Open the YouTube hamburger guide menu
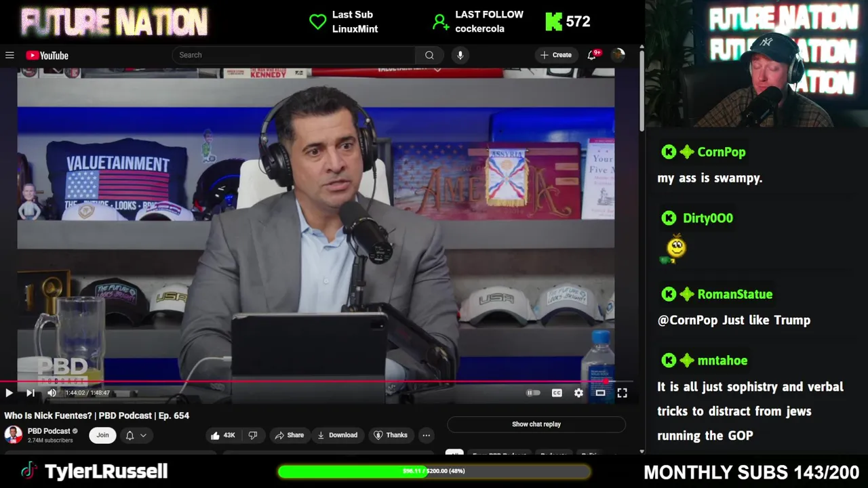 click(x=9, y=55)
